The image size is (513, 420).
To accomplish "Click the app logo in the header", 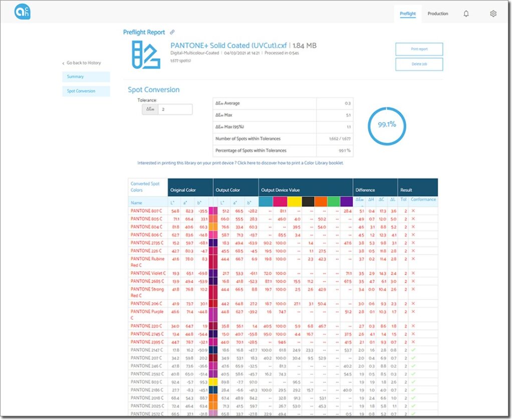I will tap(23, 12).
